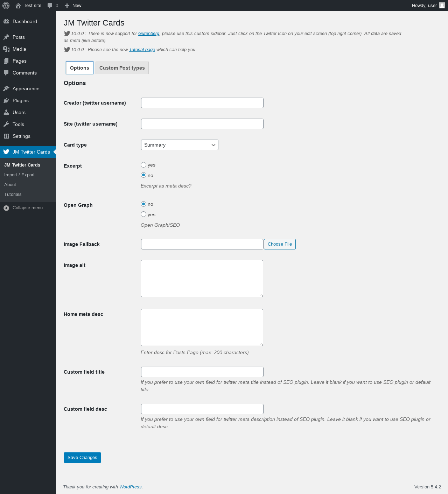The height and width of the screenshot is (494, 448).
Task: Follow the Gutenberg link
Action: click(x=149, y=34)
